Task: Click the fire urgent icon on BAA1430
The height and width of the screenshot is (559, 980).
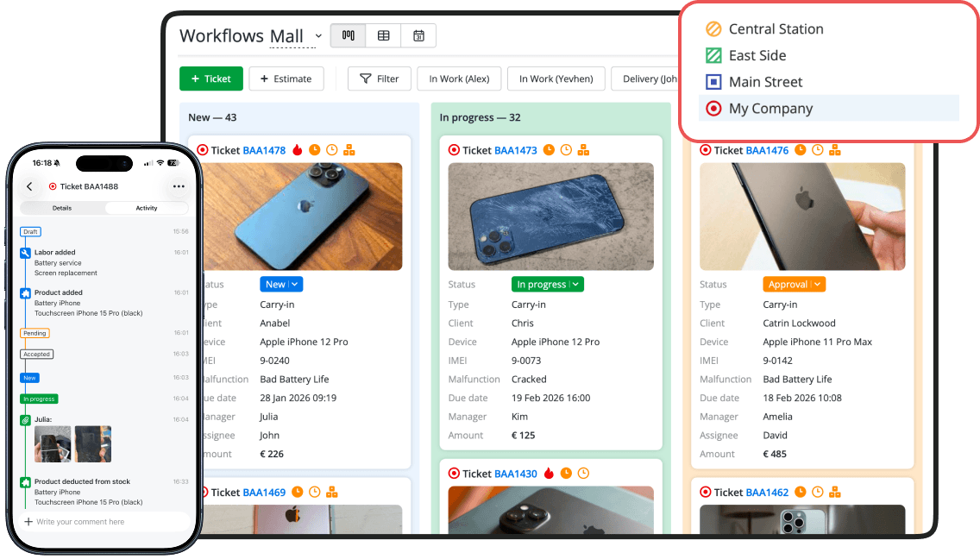Action: click(x=549, y=473)
